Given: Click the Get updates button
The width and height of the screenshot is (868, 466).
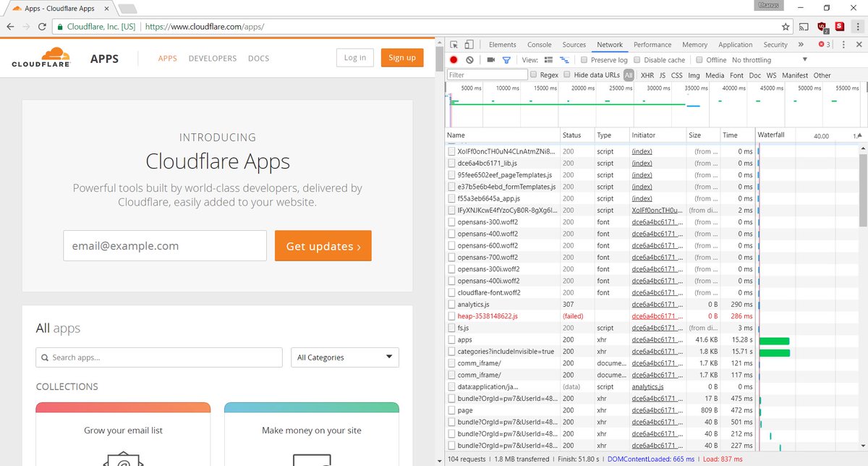Looking at the screenshot, I should 323,246.
